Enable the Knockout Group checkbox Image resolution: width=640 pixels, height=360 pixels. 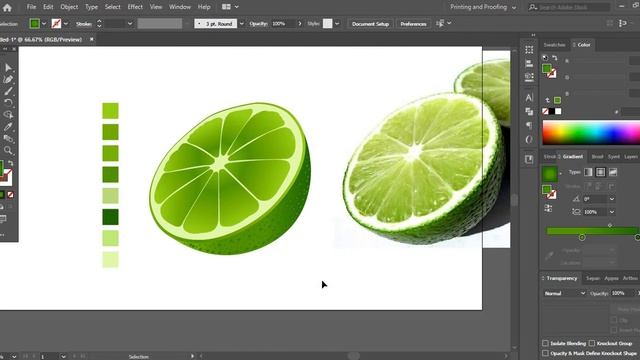pyautogui.click(x=592, y=343)
